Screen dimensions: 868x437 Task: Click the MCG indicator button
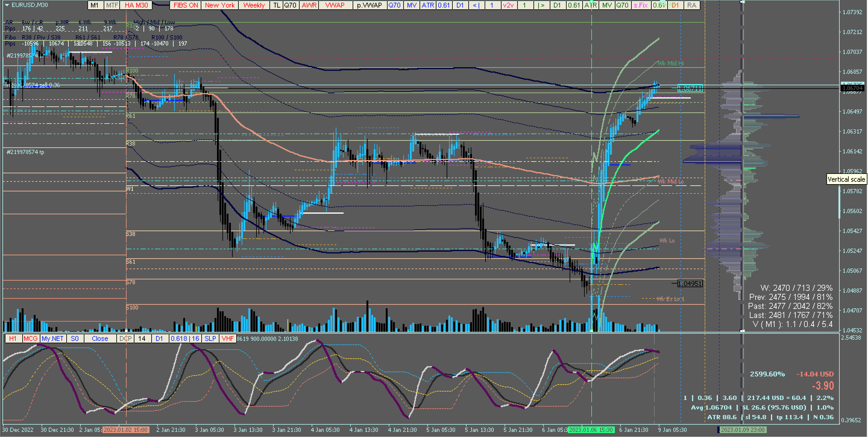click(31, 339)
